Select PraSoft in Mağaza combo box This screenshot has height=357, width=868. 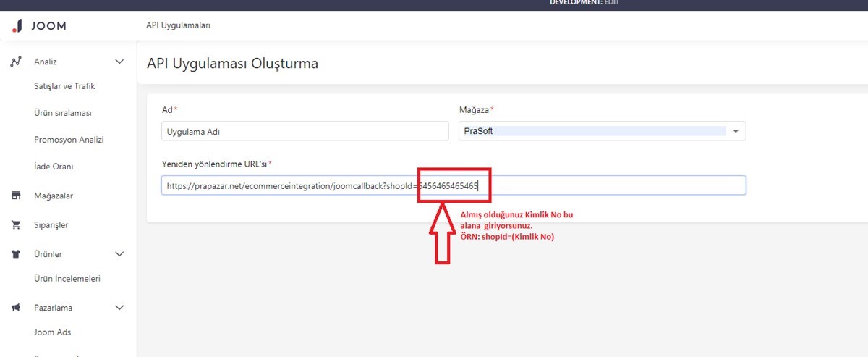click(x=602, y=131)
